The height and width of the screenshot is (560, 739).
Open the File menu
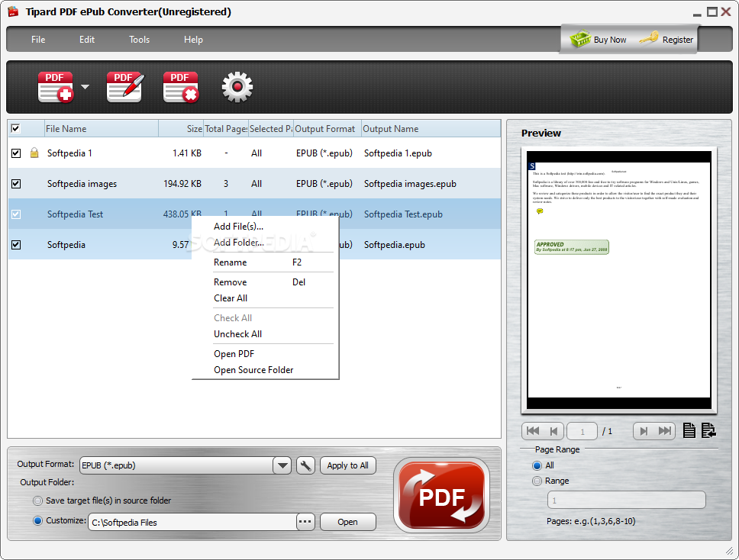click(x=38, y=40)
